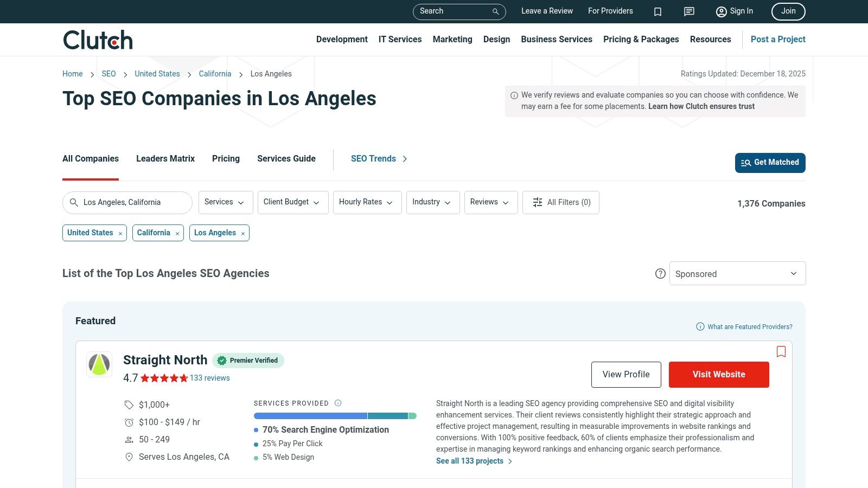The width and height of the screenshot is (868, 488).
Task: Remove the California location filter
Action: [177, 233]
